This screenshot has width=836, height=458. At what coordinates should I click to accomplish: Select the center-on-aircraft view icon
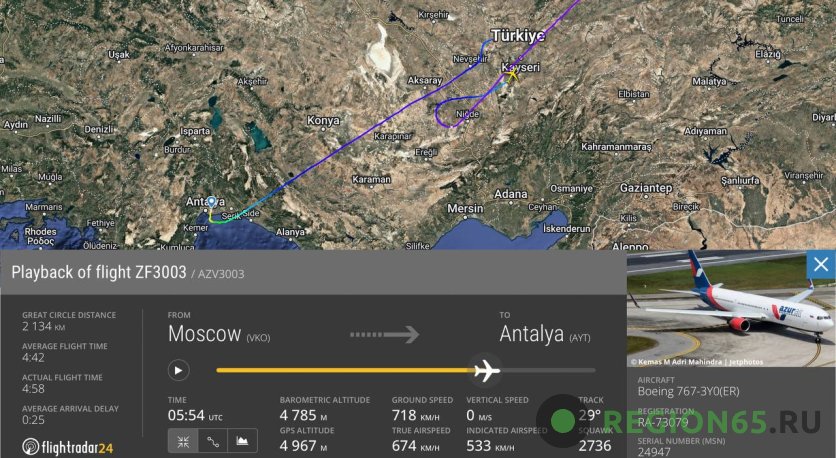coord(183,441)
